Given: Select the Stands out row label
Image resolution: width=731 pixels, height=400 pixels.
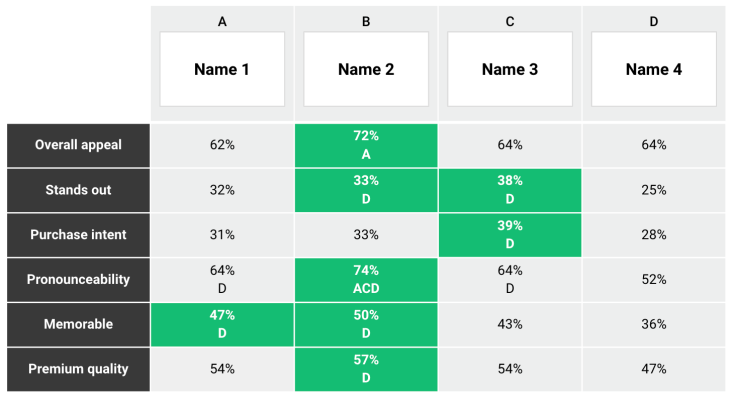Looking at the screenshot, I should [78, 190].
